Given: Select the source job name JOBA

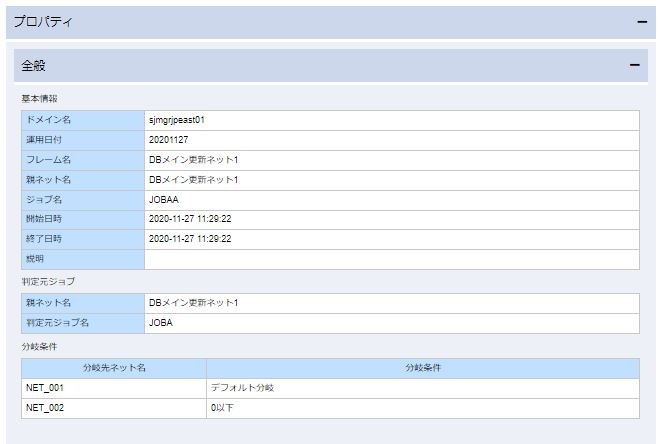Looking at the screenshot, I should click(161, 323).
